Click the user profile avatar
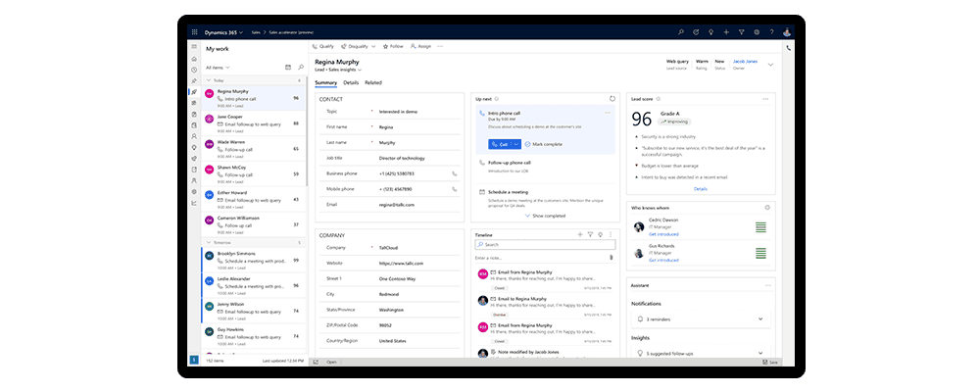The height and width of the screenshot is (392, 980). pos(787,32)
